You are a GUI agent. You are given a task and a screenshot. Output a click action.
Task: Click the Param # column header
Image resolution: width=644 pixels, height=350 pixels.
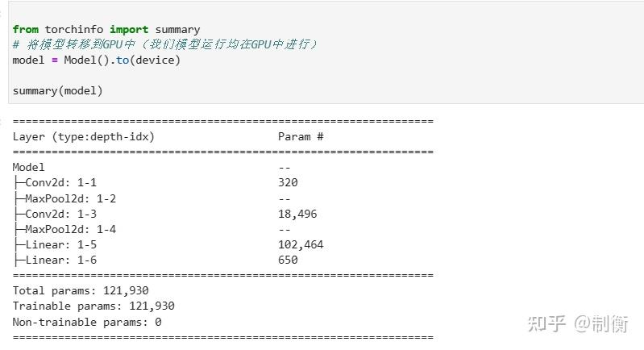pyautogui.click(x=301, y=137)
